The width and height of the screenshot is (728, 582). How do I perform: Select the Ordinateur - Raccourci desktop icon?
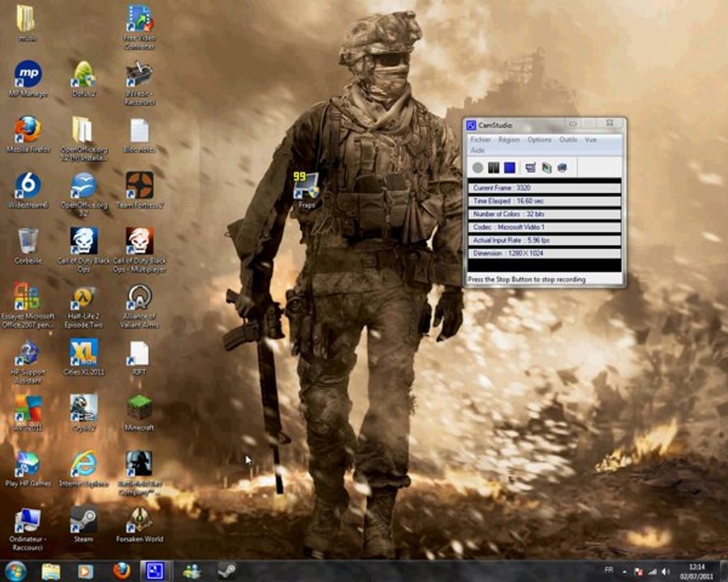(x=28, y=529)
